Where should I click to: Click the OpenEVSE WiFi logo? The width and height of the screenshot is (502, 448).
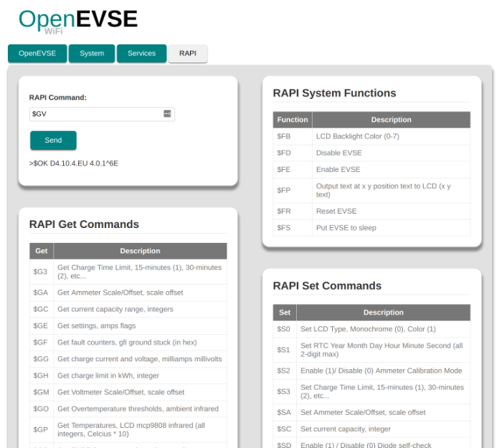(x=78, y=21)
